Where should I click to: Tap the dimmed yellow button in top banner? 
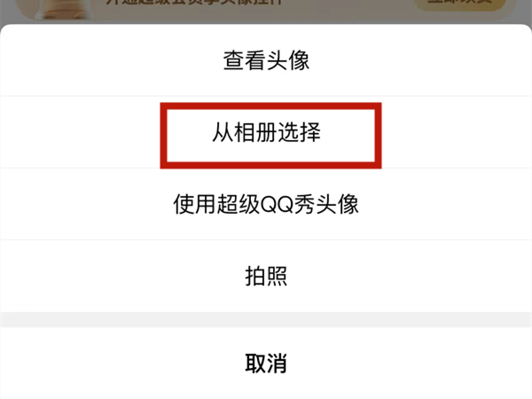(459, 4)
